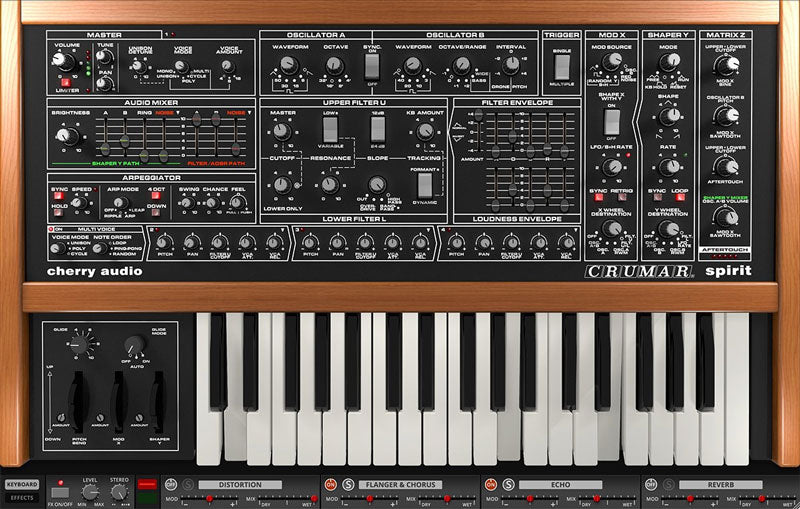Click the Flanger & Chorus effect label
The width and height of the screenshot is (800, 509).
[400, 485]
